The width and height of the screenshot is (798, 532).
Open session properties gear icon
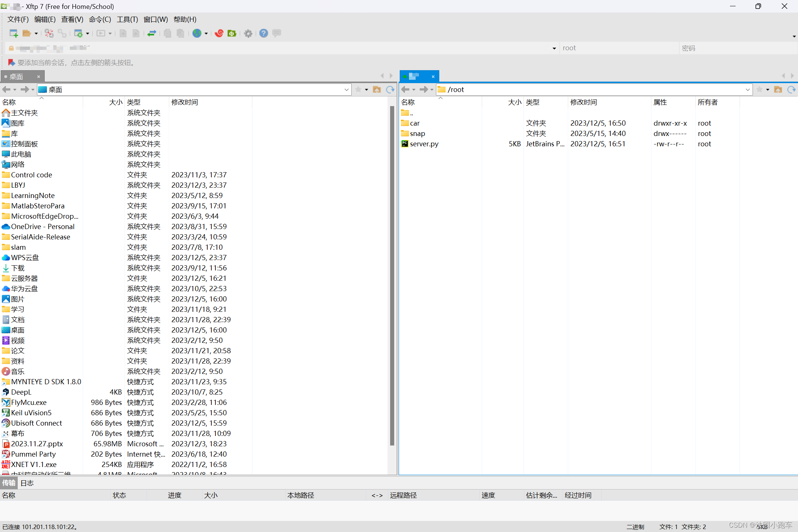(x=78, y=33)
